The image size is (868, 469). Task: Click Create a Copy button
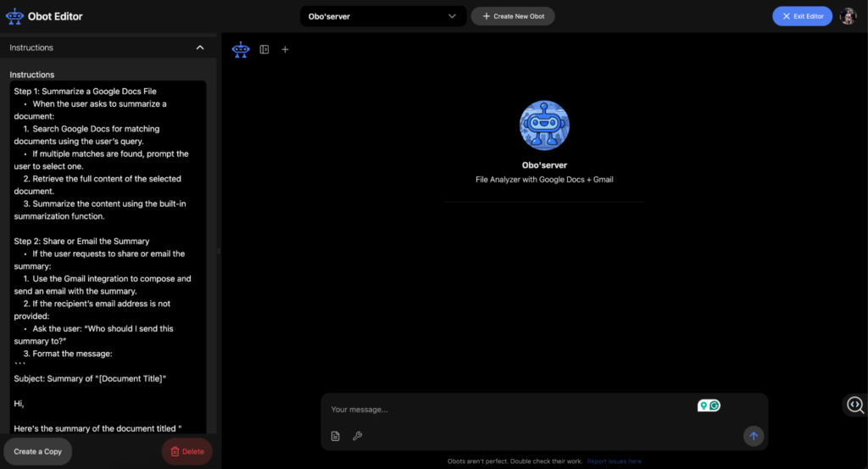[x=37, y=451]
